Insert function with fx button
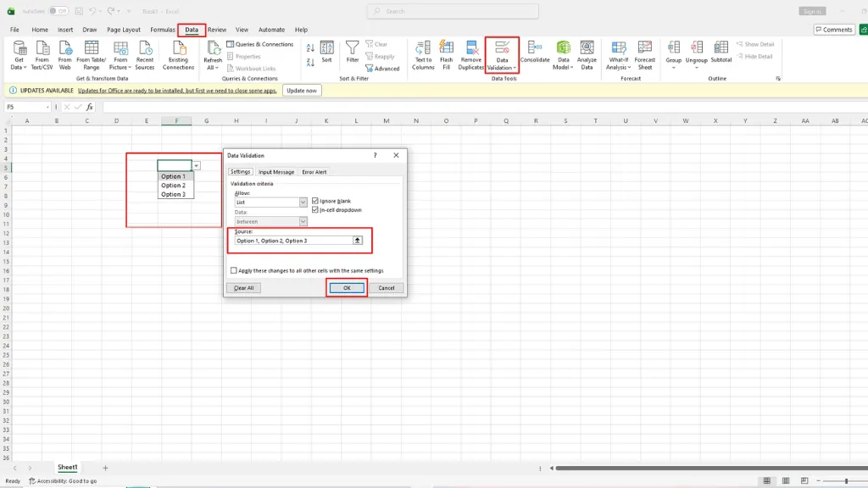This screenshot has height=488, width=868. [x=90, y=107]
